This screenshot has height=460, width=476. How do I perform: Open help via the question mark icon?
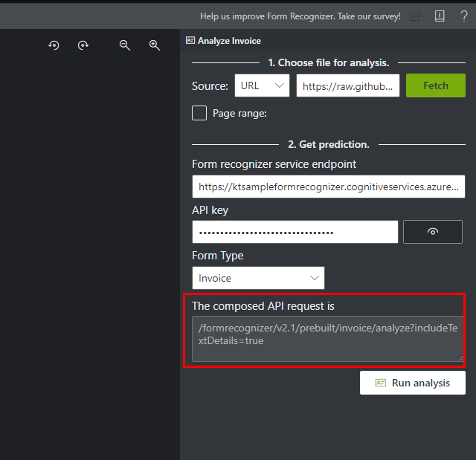[x=464, y=16]
